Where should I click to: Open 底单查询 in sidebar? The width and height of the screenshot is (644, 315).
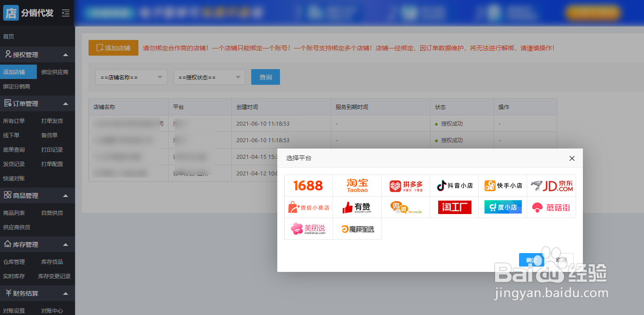[x=14, y=149]
